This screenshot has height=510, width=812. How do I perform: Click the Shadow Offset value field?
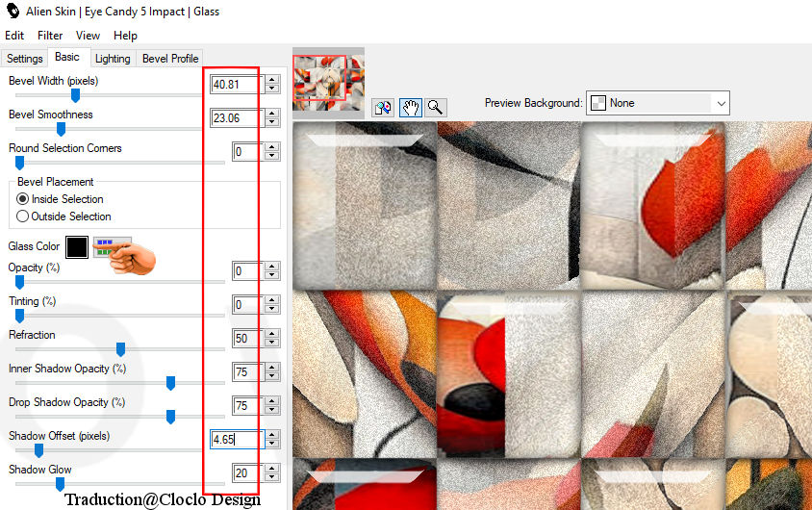[x=238, y=440]
